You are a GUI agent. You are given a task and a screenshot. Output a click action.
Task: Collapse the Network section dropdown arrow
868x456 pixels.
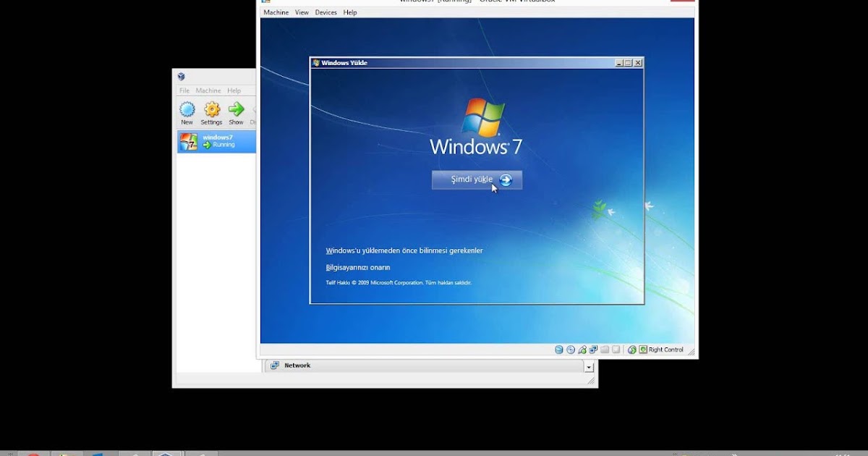588,367
